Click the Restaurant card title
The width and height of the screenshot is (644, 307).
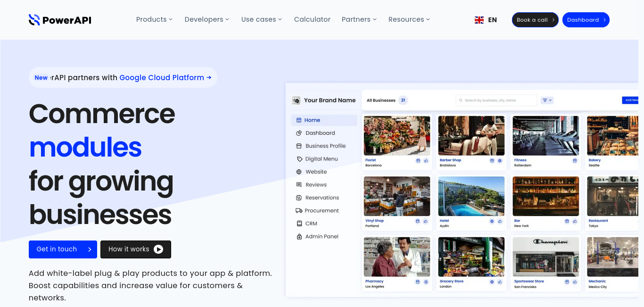[x=598, y=221]
